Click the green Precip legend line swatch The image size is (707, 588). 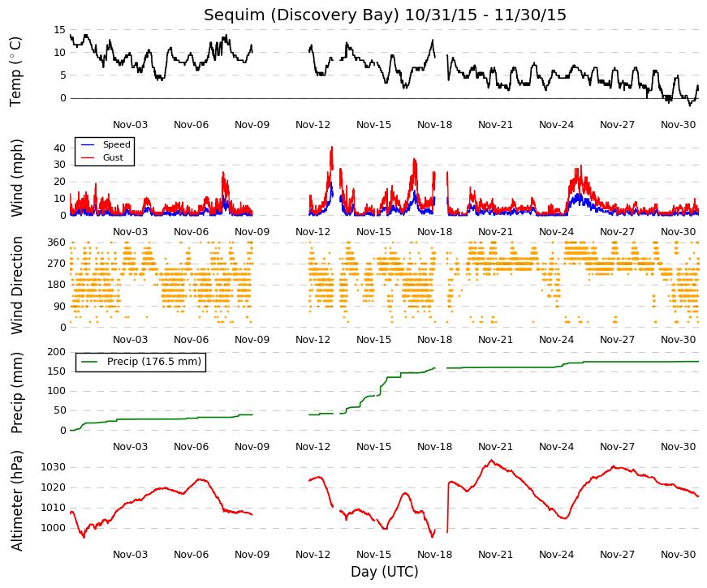[x=90, y=362]
